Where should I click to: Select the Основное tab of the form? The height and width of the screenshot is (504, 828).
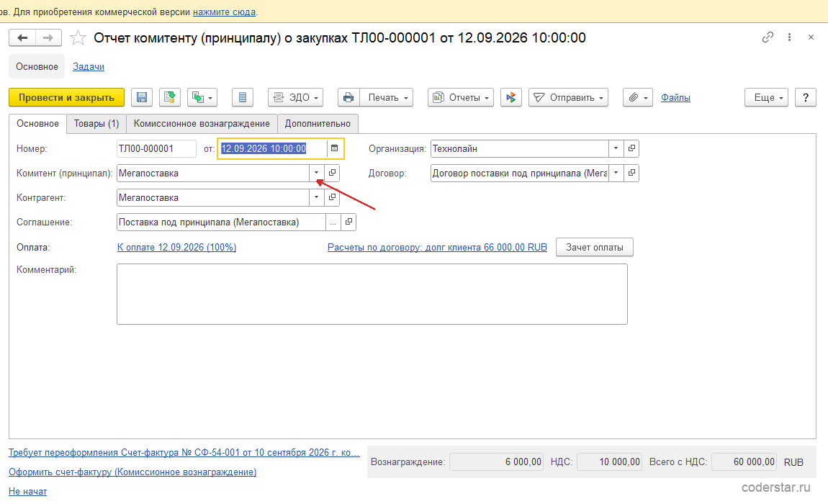37,124
